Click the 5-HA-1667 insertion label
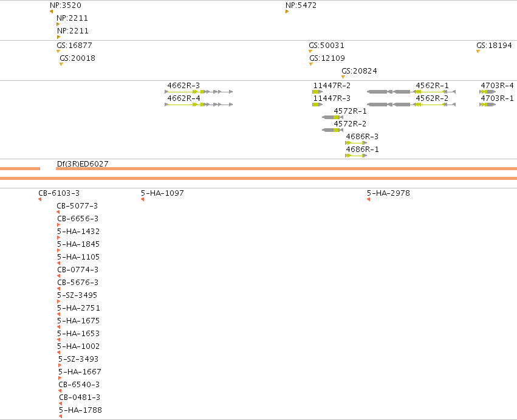The width and height of the screenshot is (517, 420). click(x=80, y=372)
